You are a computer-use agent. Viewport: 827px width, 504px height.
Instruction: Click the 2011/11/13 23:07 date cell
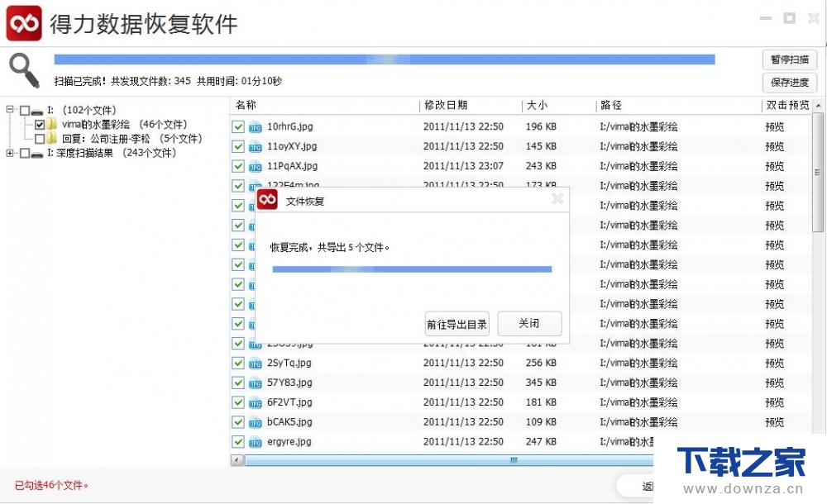(463, 166)
